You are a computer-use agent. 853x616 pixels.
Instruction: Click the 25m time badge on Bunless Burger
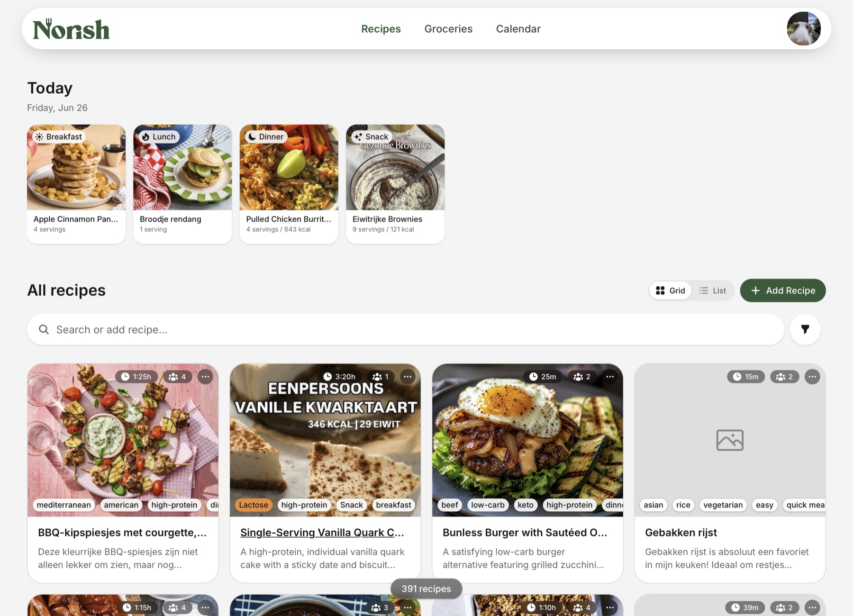543,377
